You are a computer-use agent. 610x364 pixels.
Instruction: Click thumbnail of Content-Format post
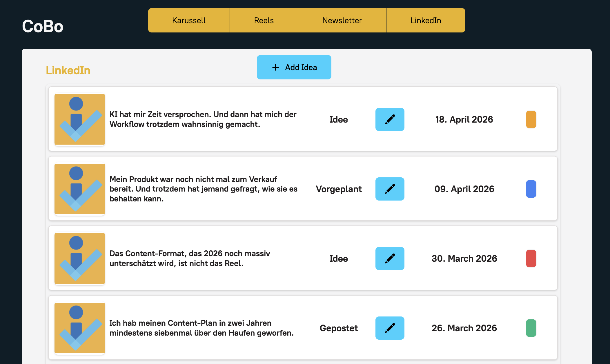[x=80, y=259]
